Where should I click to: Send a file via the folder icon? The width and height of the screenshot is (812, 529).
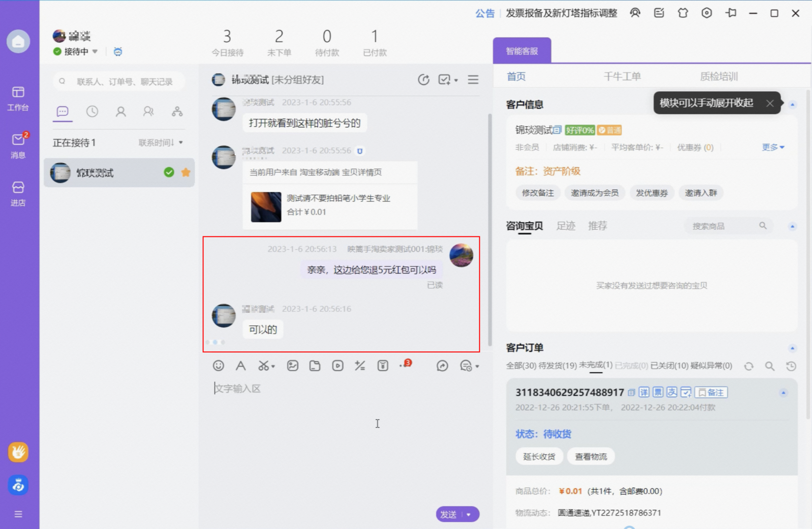pos(315,366)
